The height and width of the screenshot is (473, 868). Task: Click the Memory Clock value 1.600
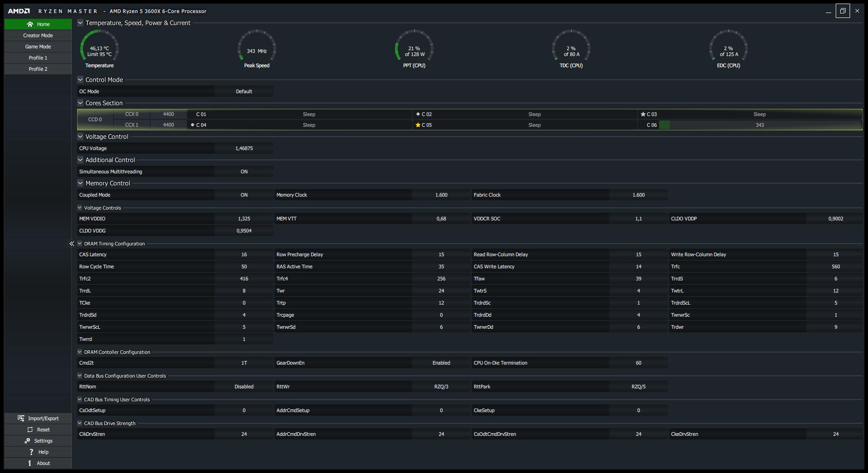(441, 195)
